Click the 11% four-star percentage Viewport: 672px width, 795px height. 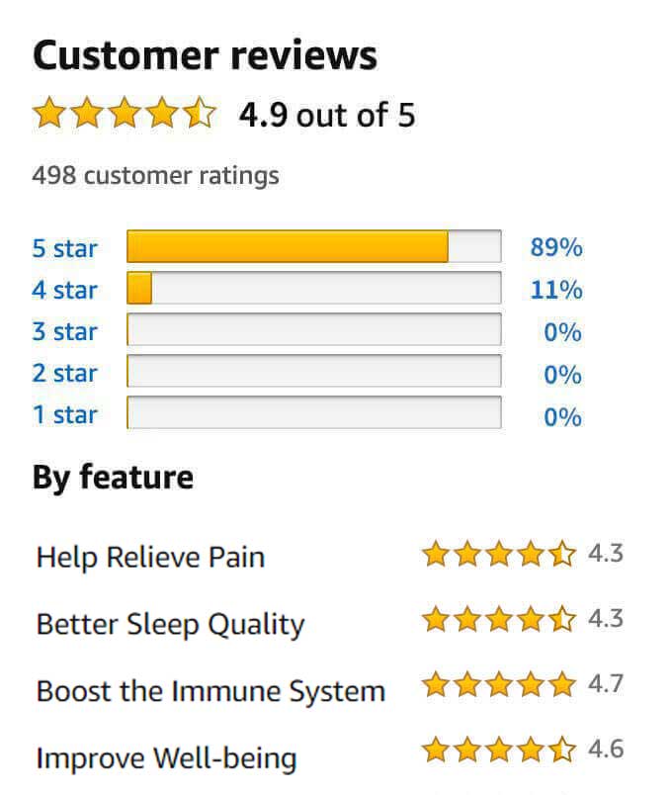click(x=556, y=290)
